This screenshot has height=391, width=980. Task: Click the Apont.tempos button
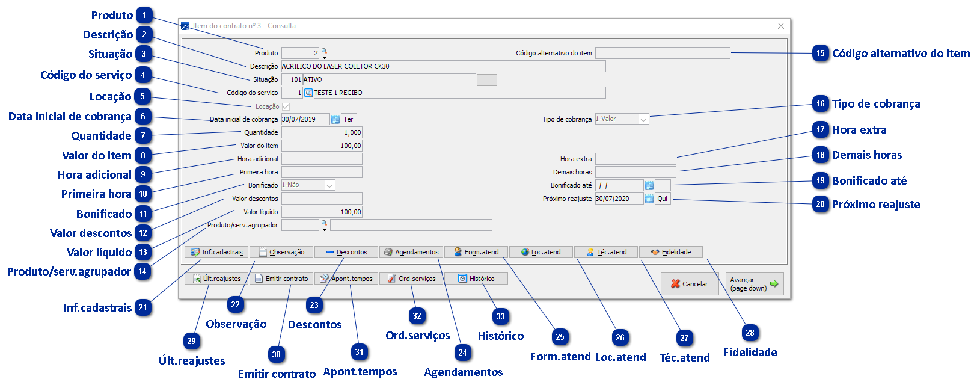click(346, 279)
